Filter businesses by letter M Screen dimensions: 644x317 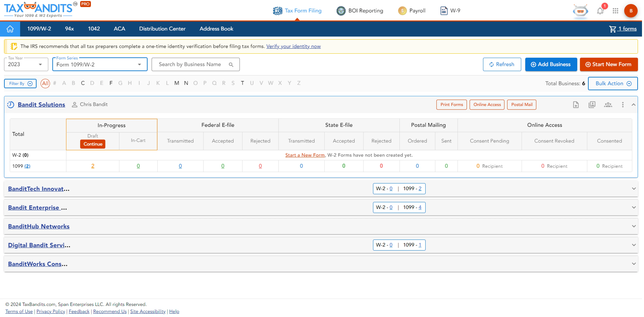pos(176,83)
